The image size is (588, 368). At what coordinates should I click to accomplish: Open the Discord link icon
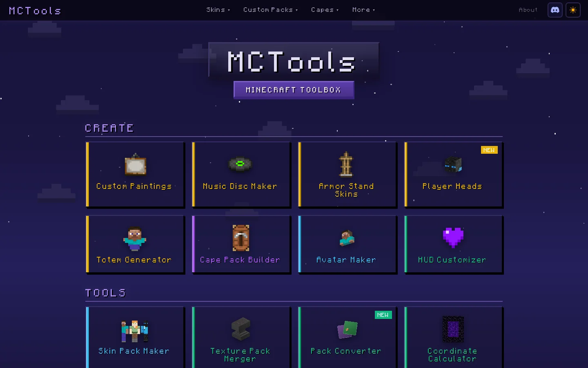(555, 10)
